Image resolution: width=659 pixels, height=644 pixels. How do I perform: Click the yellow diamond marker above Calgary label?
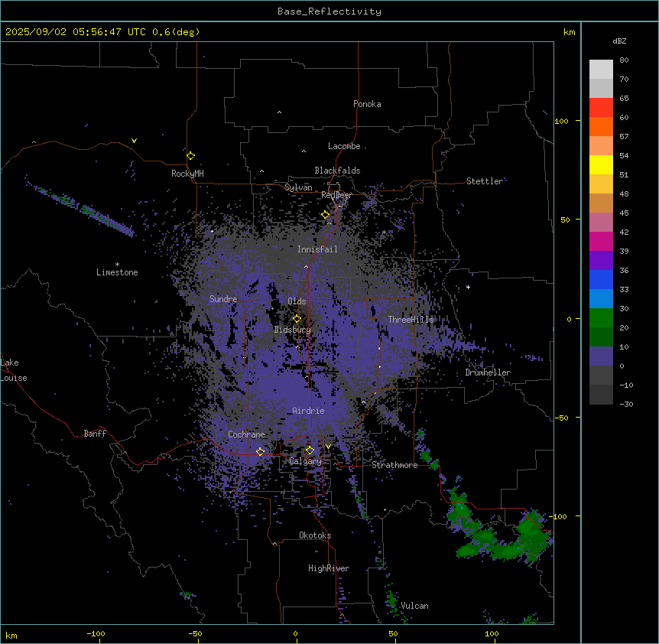(x=310, y=450)
